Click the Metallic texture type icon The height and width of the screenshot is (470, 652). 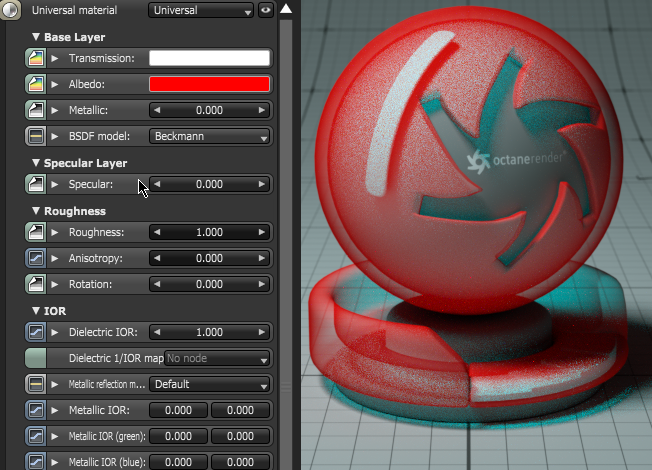tap(36, 110)
